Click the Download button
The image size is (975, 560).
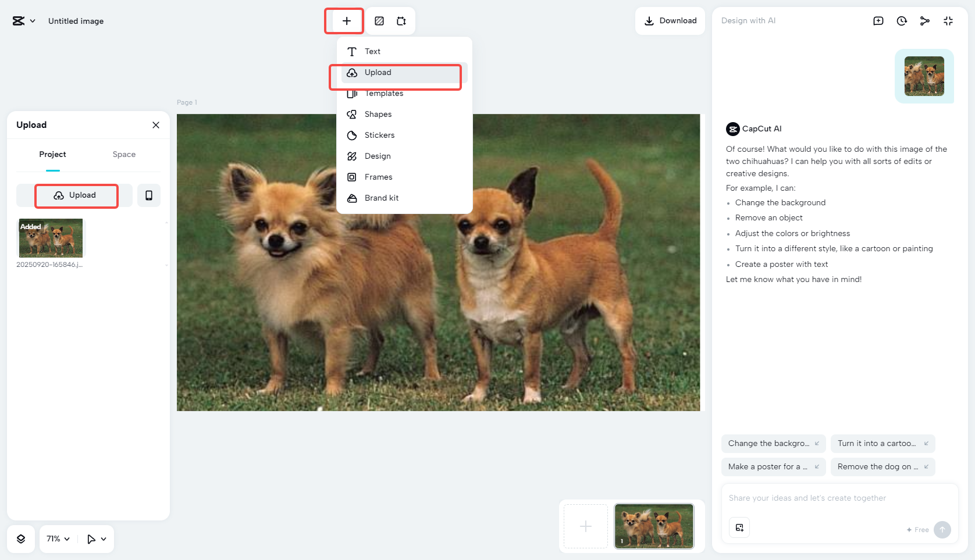pos(670,20)
